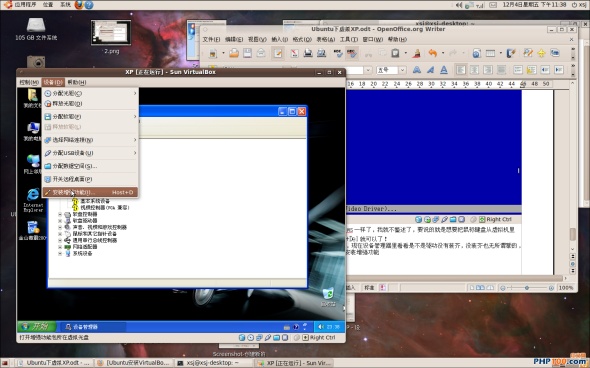Click Writer Save floppy toolbar icon

click(x=247, y=53)
